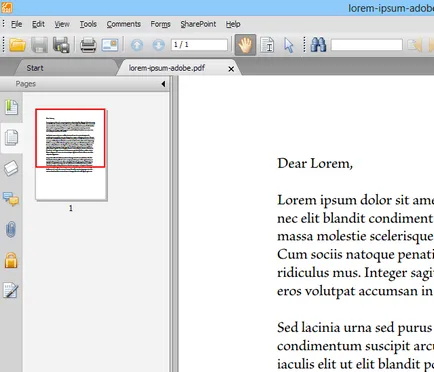434x372 pixels.
Task: Click the binoculars Find icon
Action: [318, 45]
